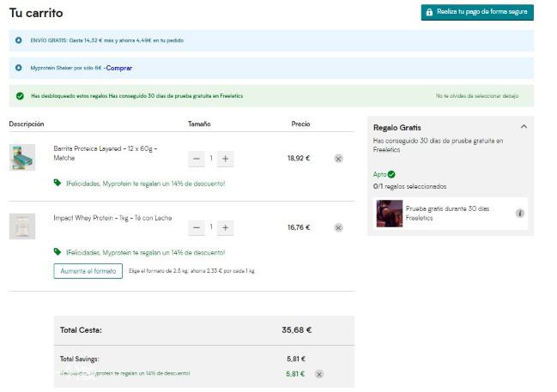Collapse the Regalo Gratis panel
Image resolution: width=557 pixels, height=392 pixels.
(524, 127)
